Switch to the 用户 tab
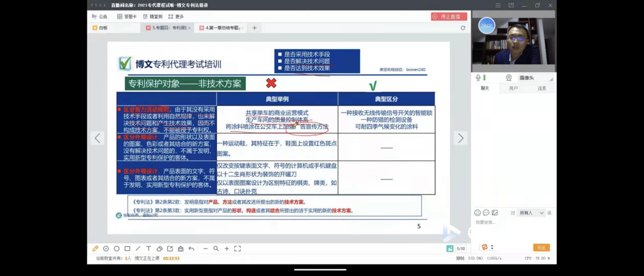Viewport: 644px width, 276px height. [513, 88]
